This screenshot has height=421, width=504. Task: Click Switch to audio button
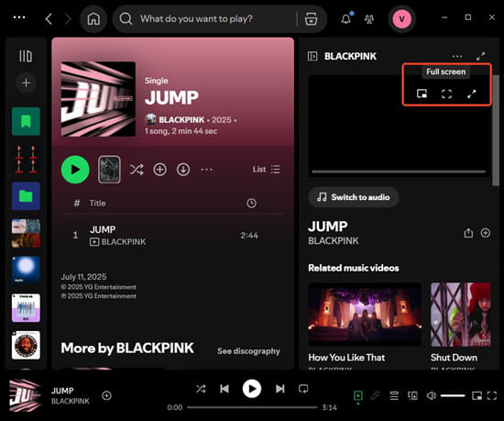[x=353, y=197]
